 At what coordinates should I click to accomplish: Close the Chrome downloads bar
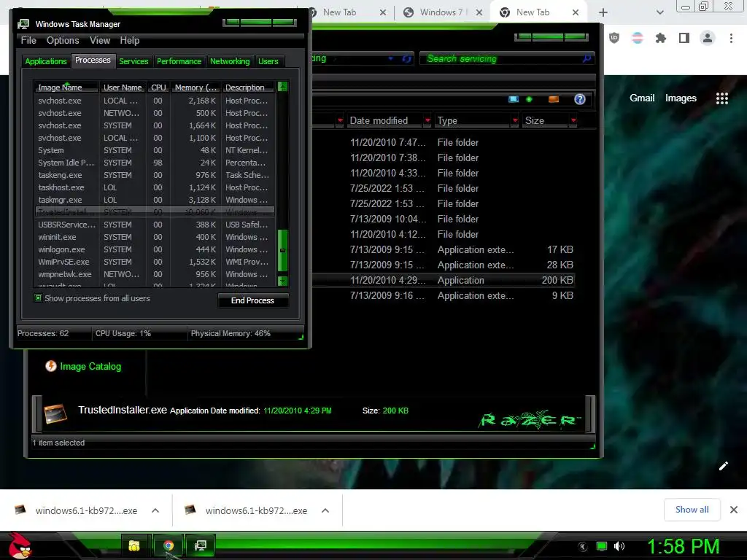pos(734,510)
